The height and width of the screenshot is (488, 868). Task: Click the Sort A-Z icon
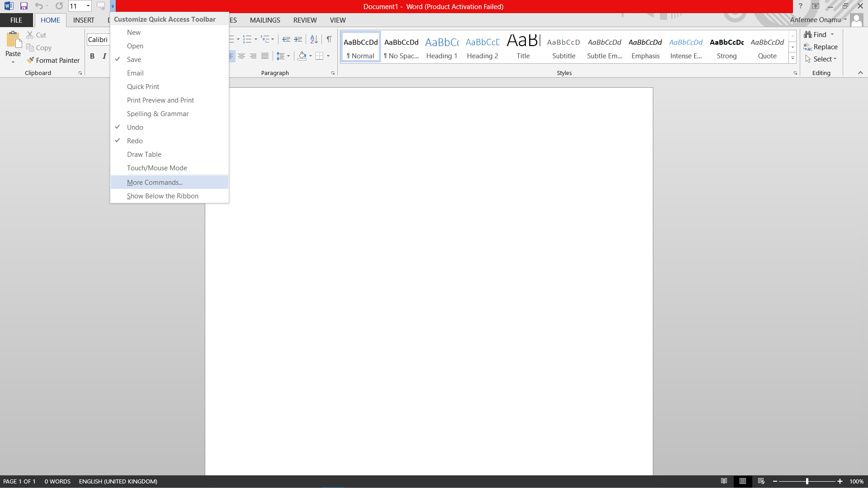click(314, 39)
